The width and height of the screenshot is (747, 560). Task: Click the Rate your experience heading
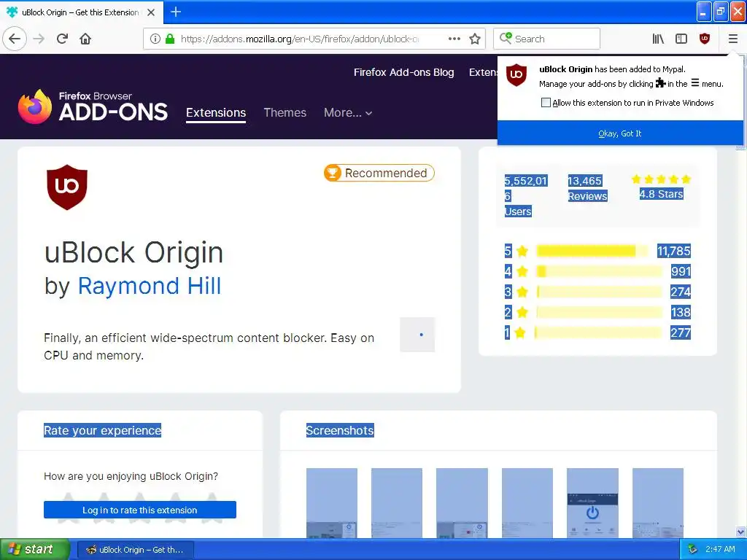click(x=102, y=430)
